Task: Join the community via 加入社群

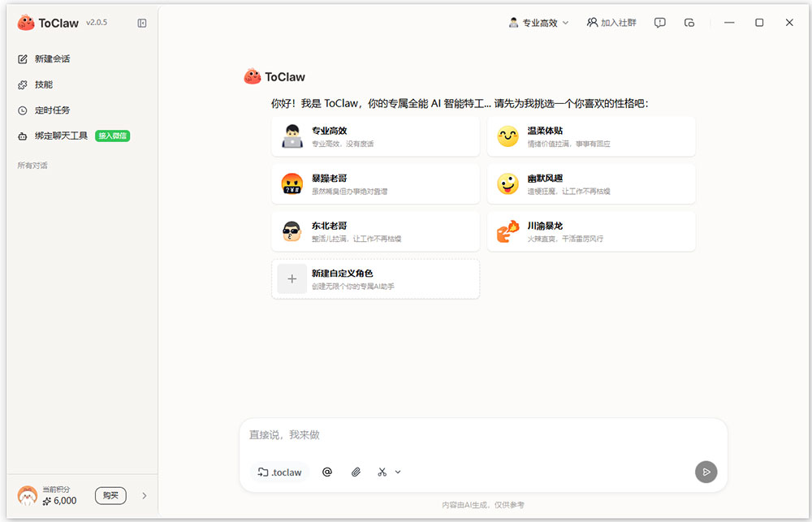Action: [x=611, y=23]
